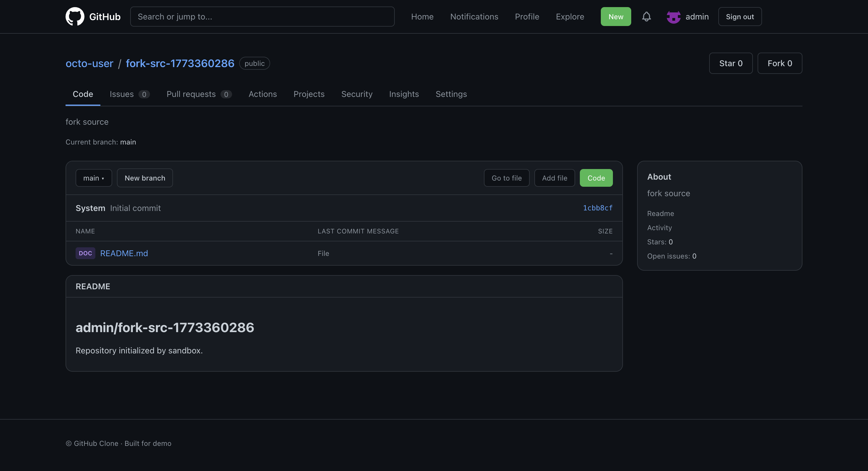This screenshot has width=868, height=471.
Task: Click the Initial commit message
Action: (x=136, y=208)
